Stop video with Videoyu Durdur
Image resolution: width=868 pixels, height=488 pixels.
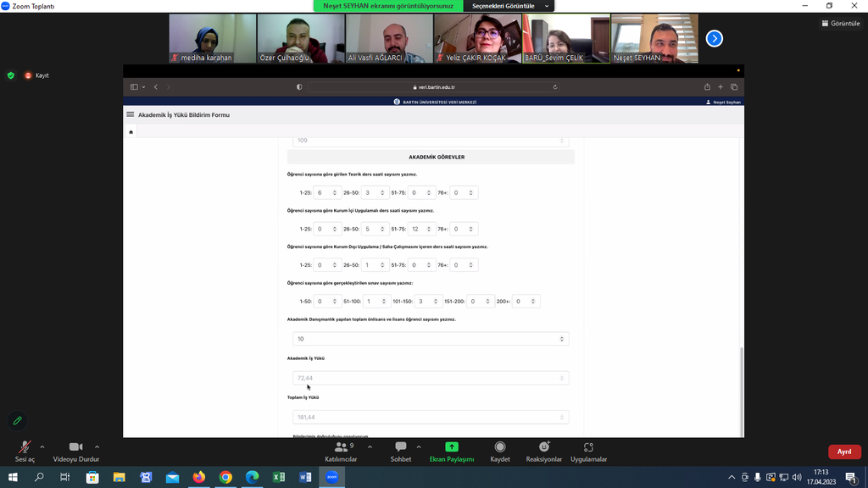[76, 450]
